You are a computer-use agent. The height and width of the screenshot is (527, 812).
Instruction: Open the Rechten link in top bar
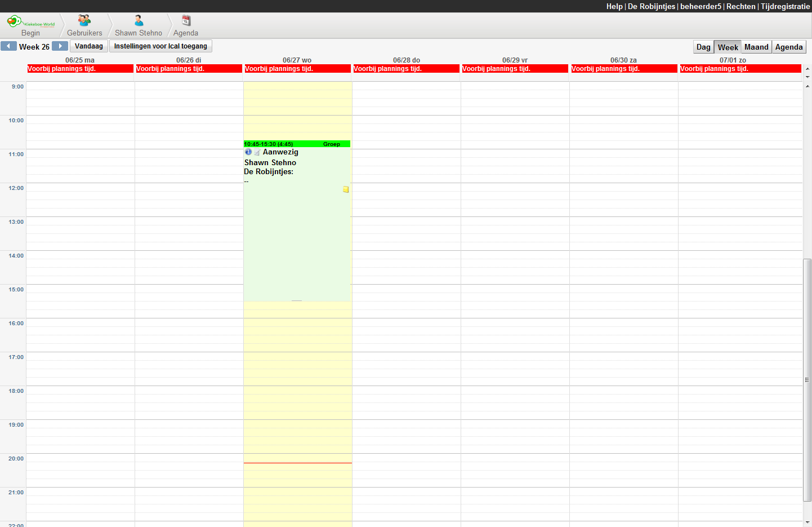tap(740, 6)
